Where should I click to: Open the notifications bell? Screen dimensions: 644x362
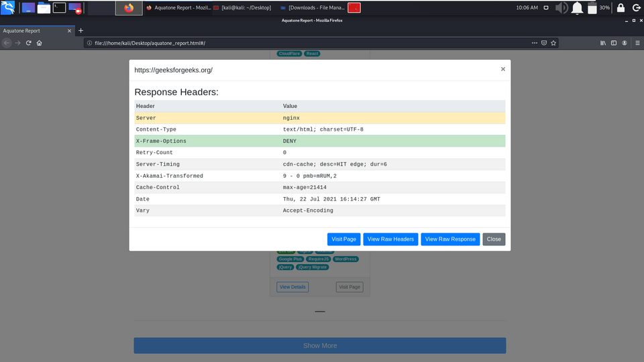[x=577, y=8]
